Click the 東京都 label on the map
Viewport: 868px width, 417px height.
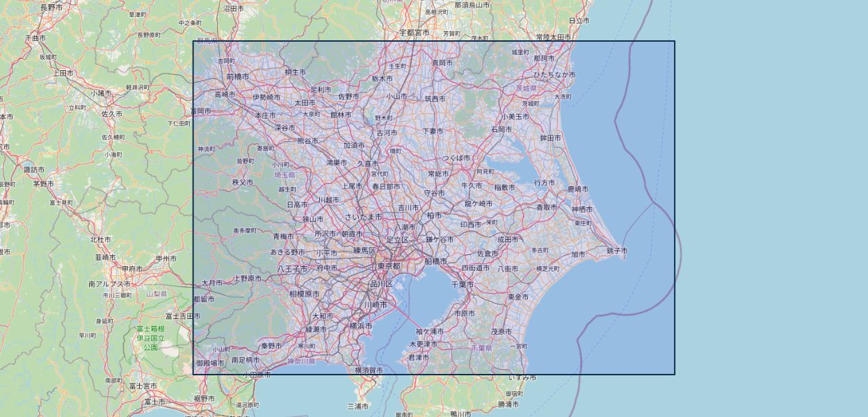[389, 266]
